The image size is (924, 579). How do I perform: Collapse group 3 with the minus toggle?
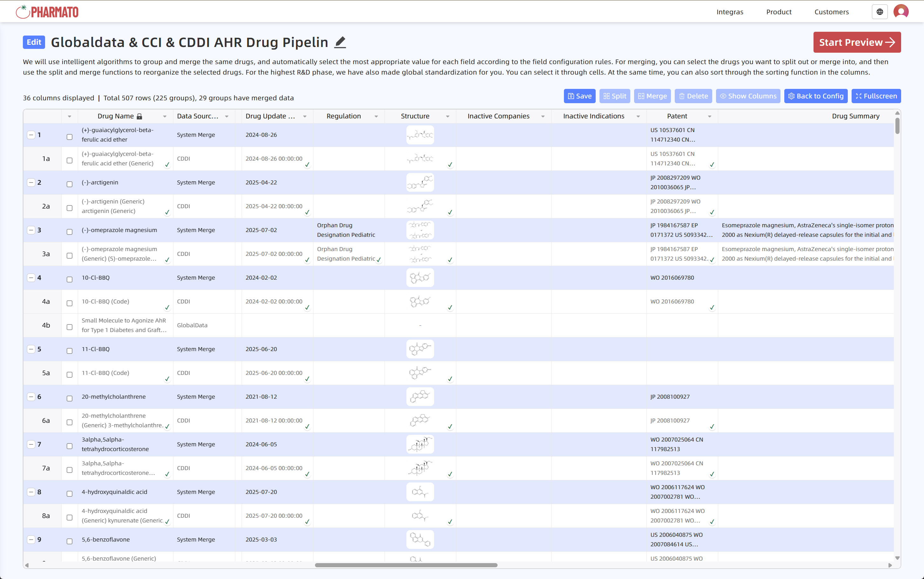click(x=31, y=230)
